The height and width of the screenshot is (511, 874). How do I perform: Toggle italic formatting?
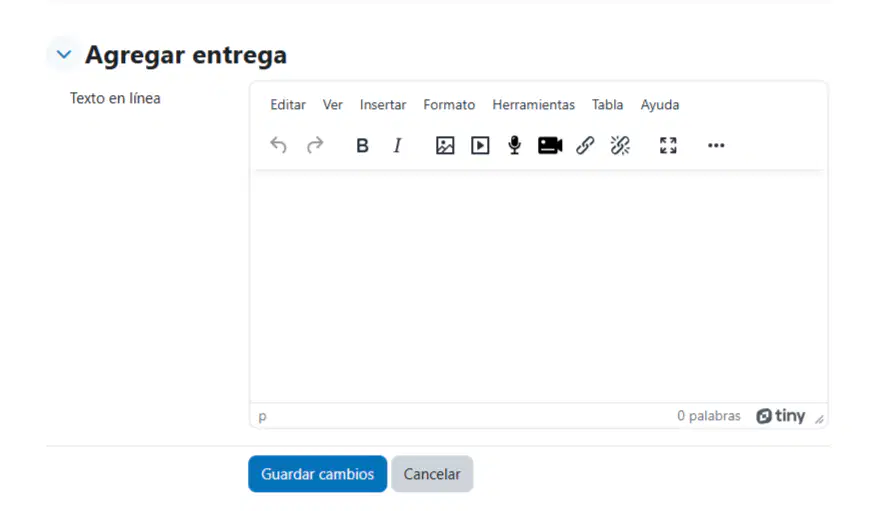tap(397, 145)
